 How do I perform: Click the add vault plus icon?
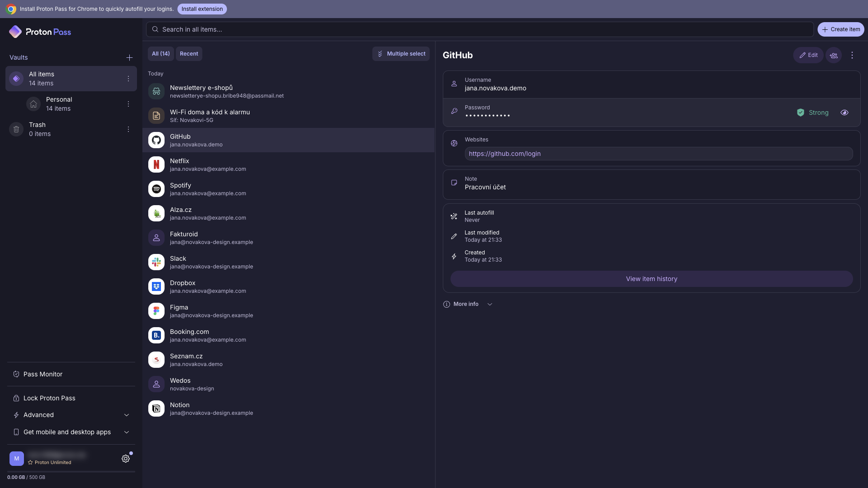point(129,57)
